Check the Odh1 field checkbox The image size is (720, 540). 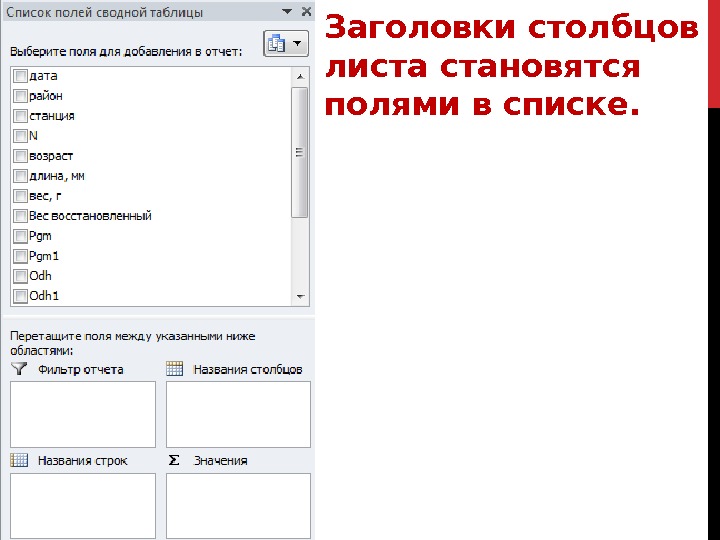(20, 296)
